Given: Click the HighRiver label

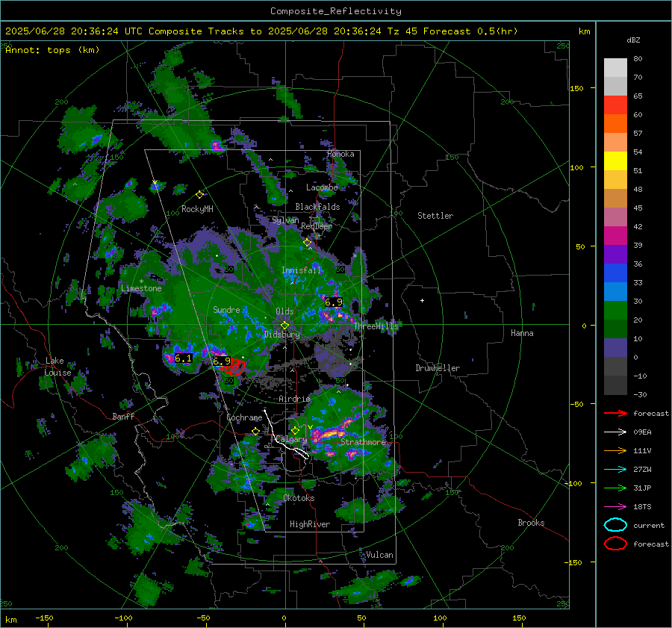Looking at the screenshot, I should (310, 524).
